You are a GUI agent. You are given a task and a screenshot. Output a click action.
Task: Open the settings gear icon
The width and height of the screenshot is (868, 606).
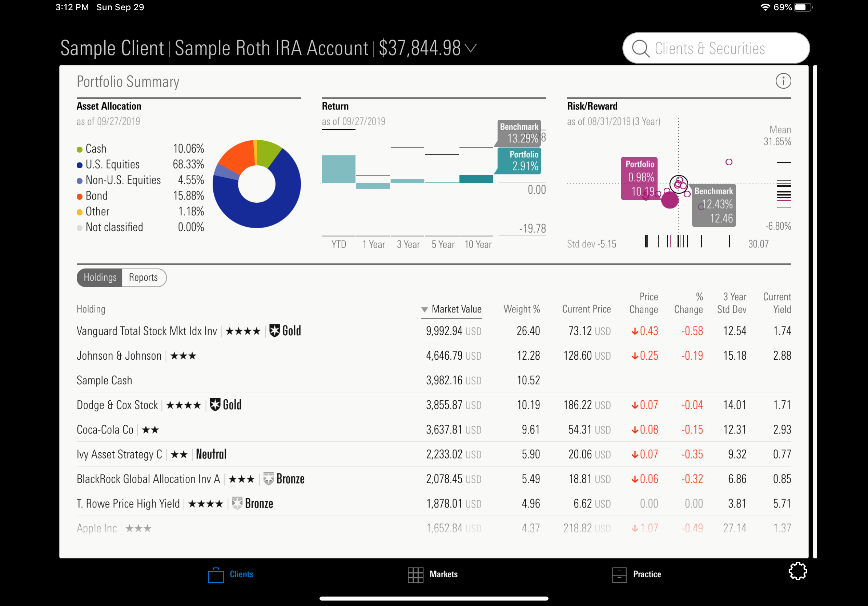(798, 571)
